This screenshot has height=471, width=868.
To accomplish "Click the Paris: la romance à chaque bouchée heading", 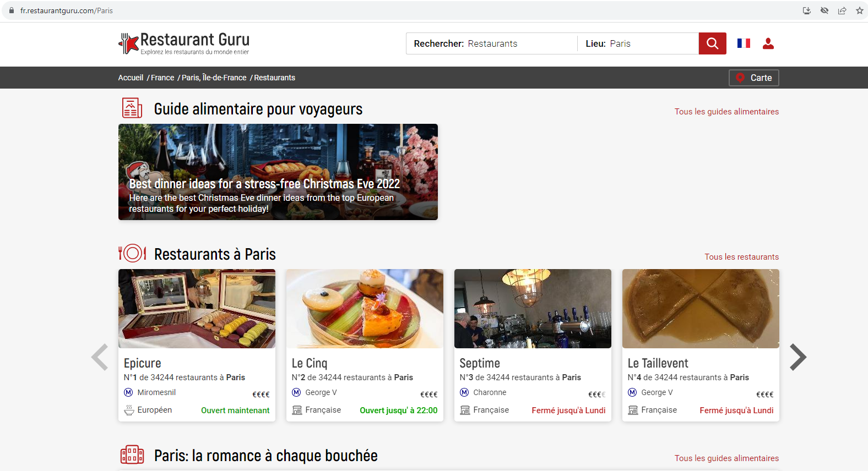I will (x=266, y=456).
